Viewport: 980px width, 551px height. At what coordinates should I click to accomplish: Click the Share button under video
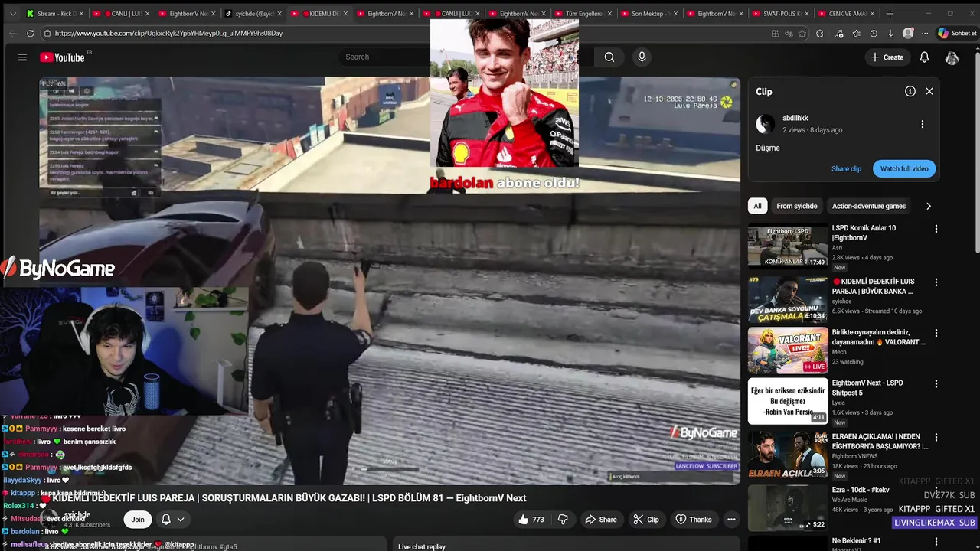click(x=601, y=520)
